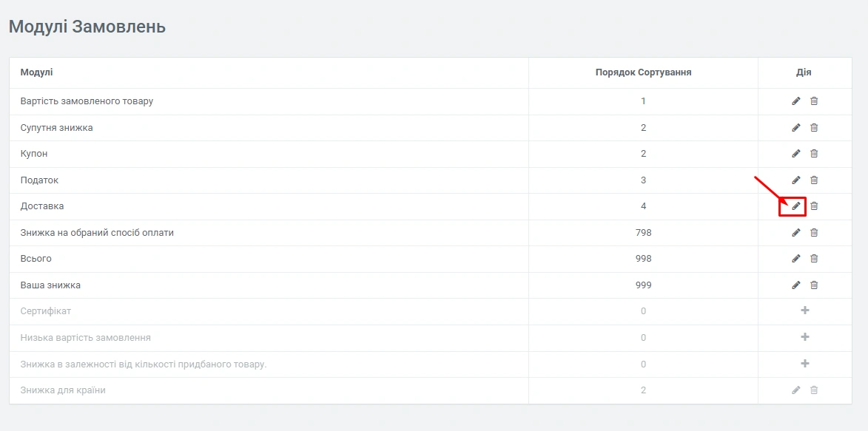Edit the Доставка module
This screenshot has width=868, height=431.
pos(796,206)
